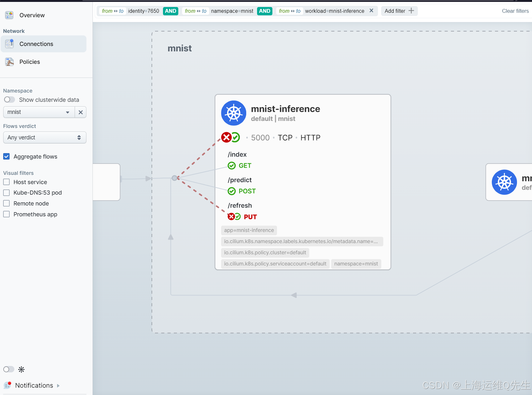Click the POST method label
This screenshot has width=532, height=395.
coord(247,191)
